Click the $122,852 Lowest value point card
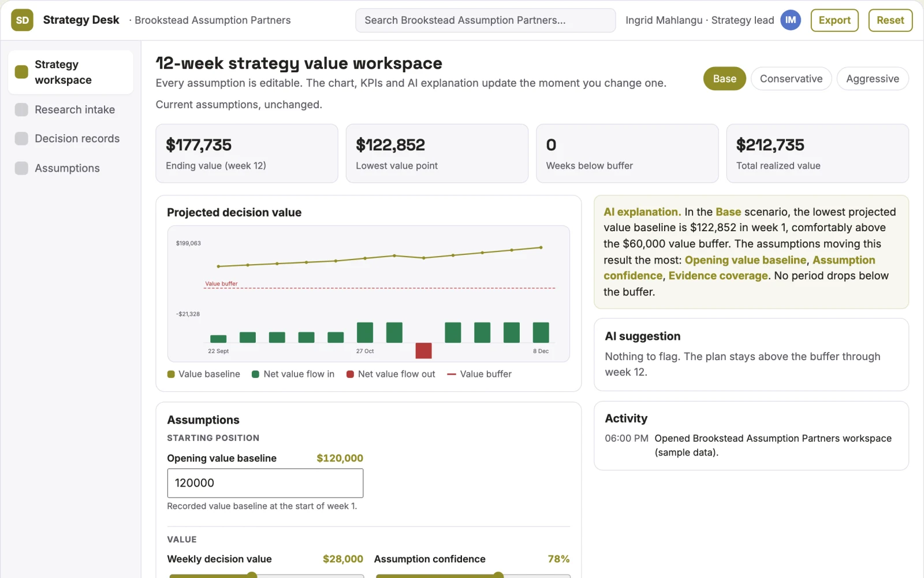 click(x=437, y=153)
